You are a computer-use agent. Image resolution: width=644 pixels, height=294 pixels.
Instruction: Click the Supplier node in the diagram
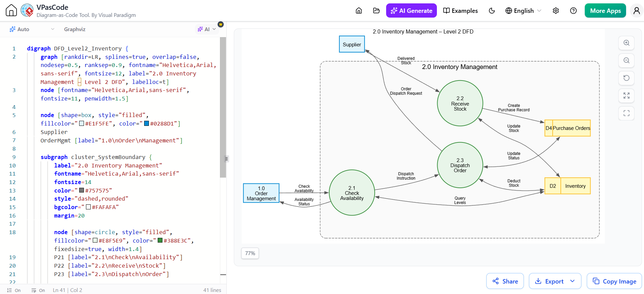[x=352, y=44]
